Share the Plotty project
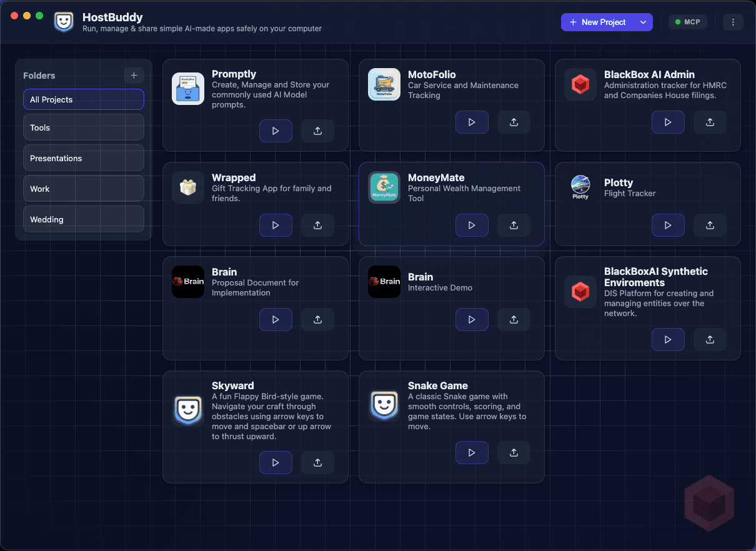756x551 pixels. click(710, 226)
